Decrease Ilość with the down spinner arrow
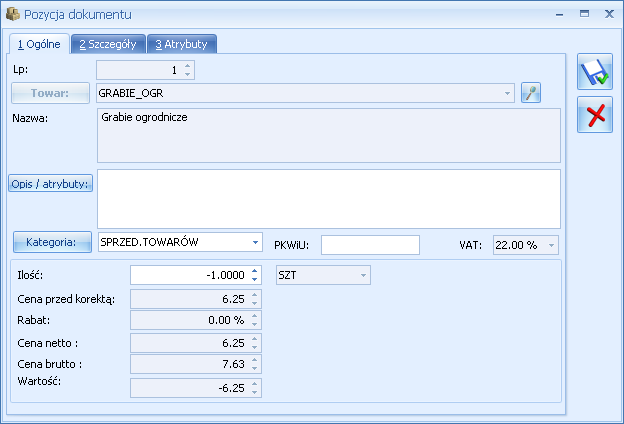Image resolution: width=624 pixels, height=424 pixels. (255, 279)
